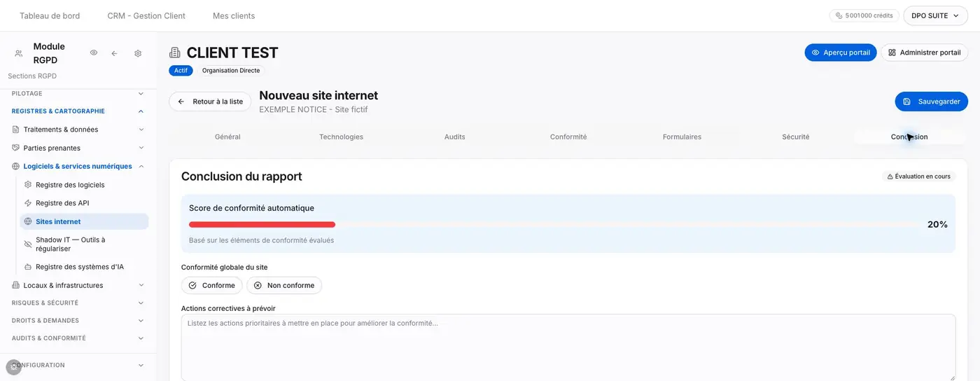Open Shadow IT — Outils à régulariser
The height and width of the screenshot is (381, 980).
click(x=84, y=244)
